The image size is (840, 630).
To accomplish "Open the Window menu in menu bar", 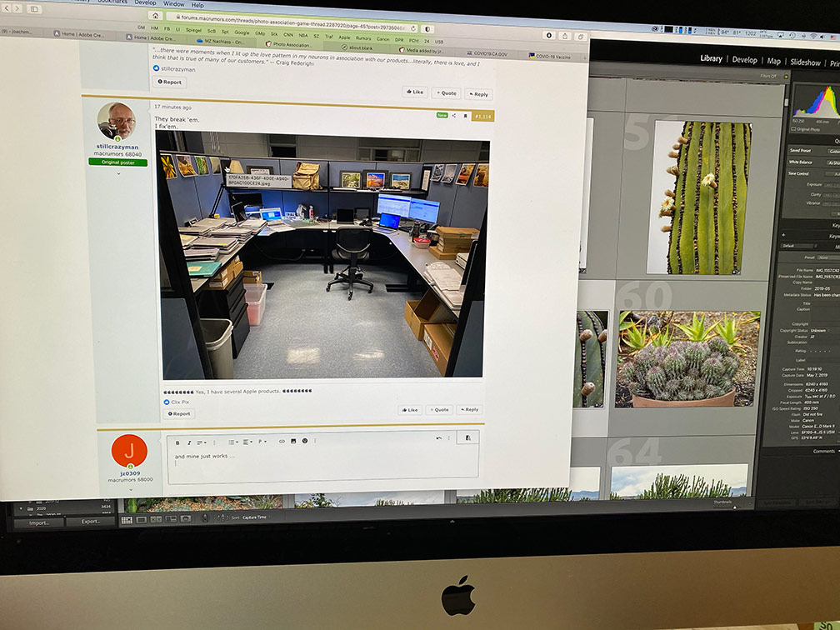I will click(173, 3).
